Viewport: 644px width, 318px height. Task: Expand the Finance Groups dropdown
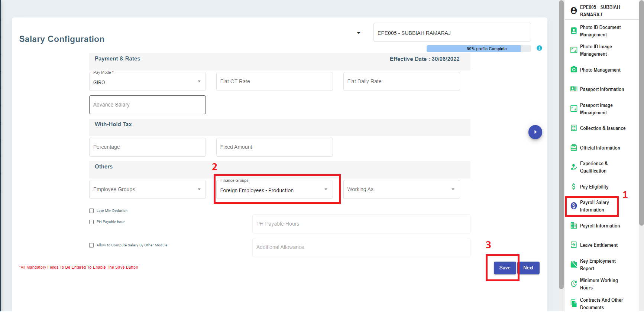tap(274, 190)
